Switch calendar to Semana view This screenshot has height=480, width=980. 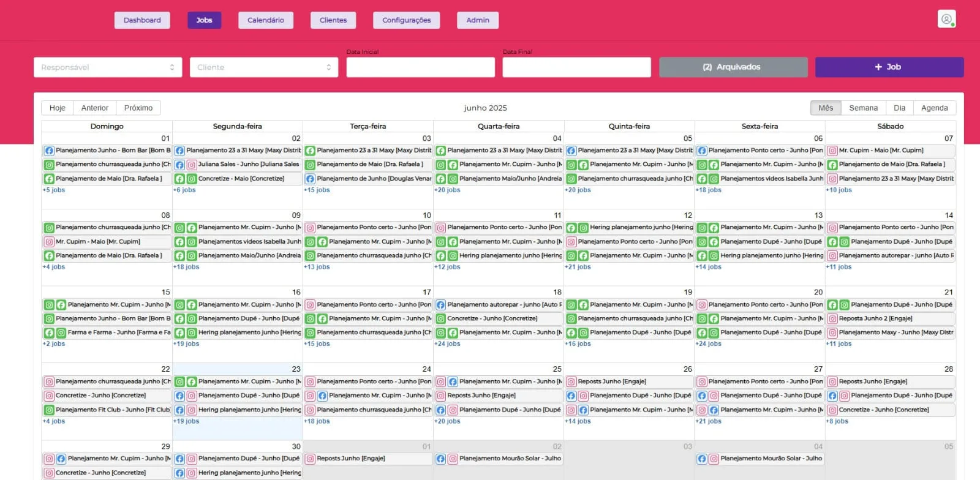(864, 108)
